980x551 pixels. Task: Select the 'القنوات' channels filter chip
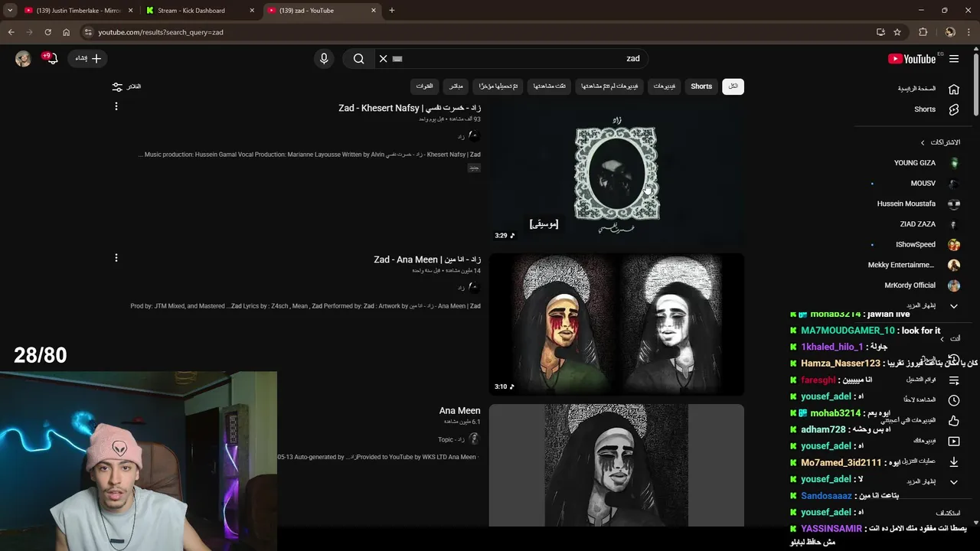tap(424, 86)
